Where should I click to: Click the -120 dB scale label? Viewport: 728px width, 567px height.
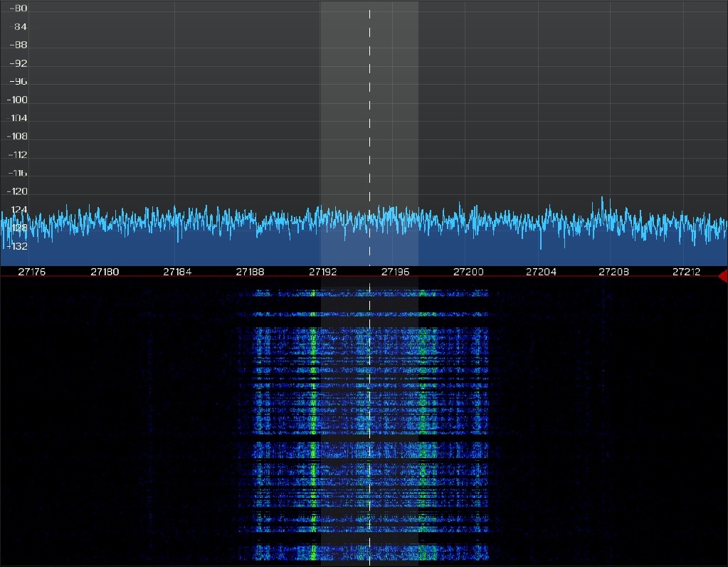tap(17, 191)
